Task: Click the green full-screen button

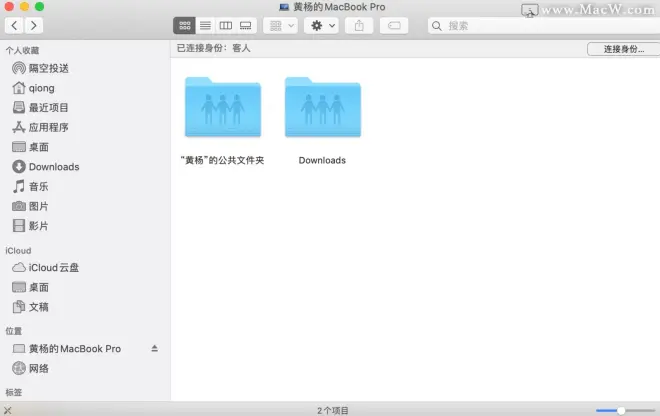Action: pos(40,7)
